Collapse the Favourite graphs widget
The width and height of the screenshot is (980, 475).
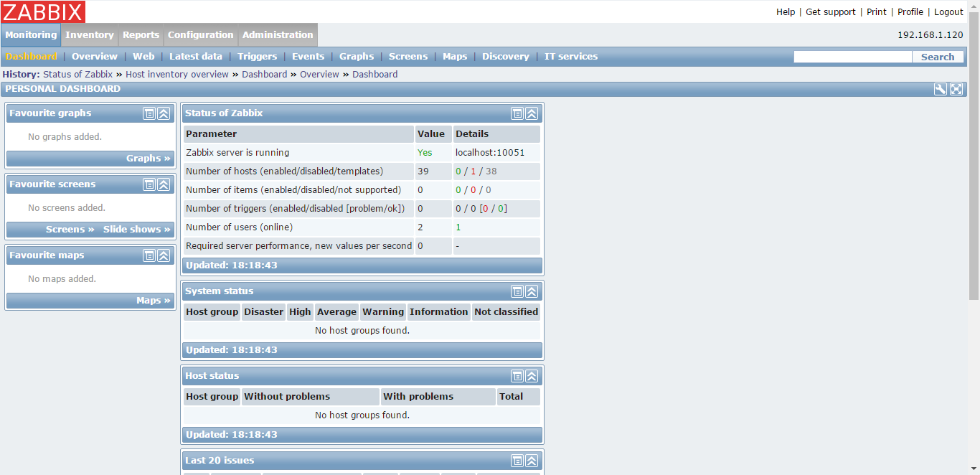pos(164,113)
